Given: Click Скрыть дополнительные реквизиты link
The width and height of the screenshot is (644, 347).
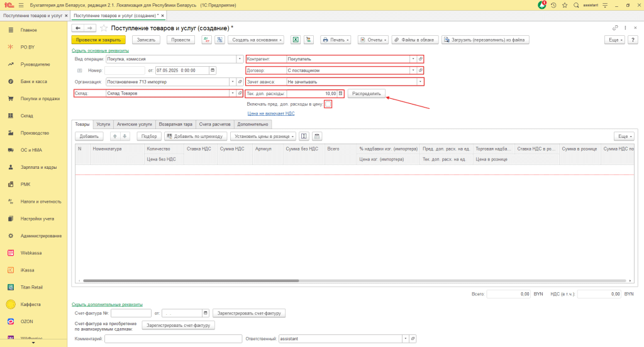Looking at the screenshot, I should point(107,304).
